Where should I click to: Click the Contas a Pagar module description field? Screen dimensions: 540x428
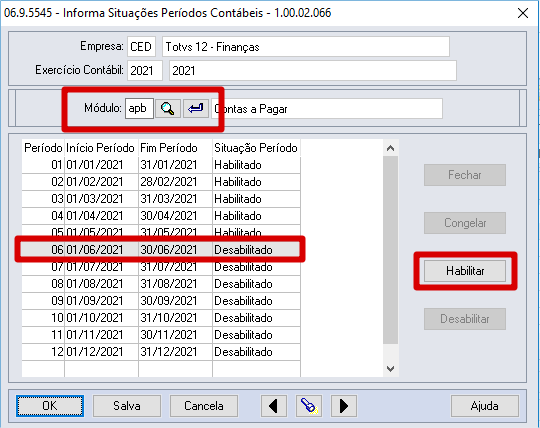coord(327,108)
